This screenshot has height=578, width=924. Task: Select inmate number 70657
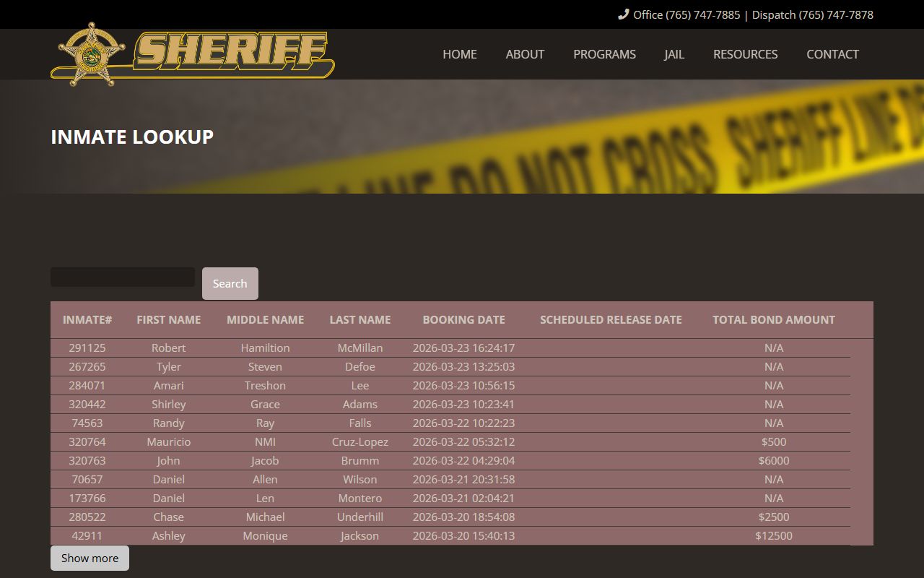87,479
